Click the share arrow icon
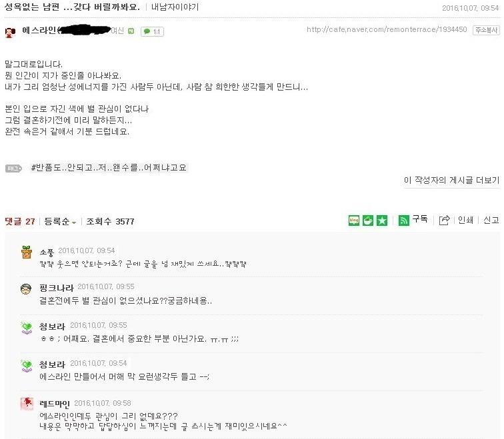The image size is (504, 439). [x=444, y=220]
